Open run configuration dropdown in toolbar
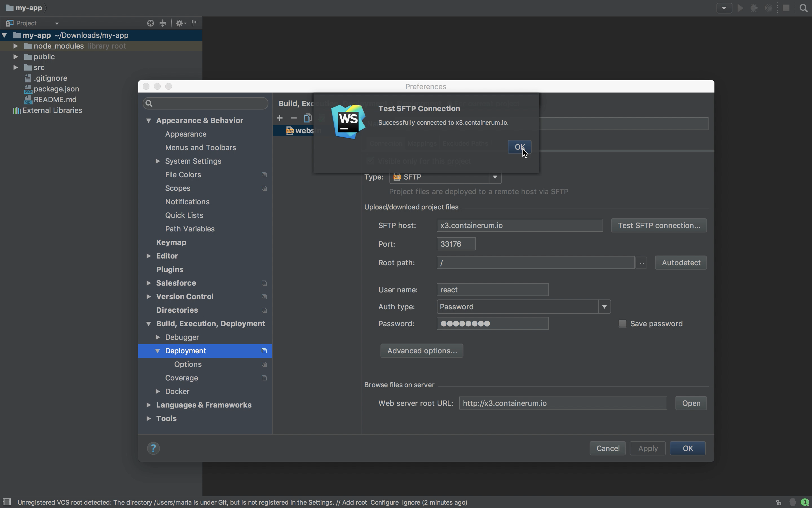Screen dimensions: 812x508 [x=724, y=8]
